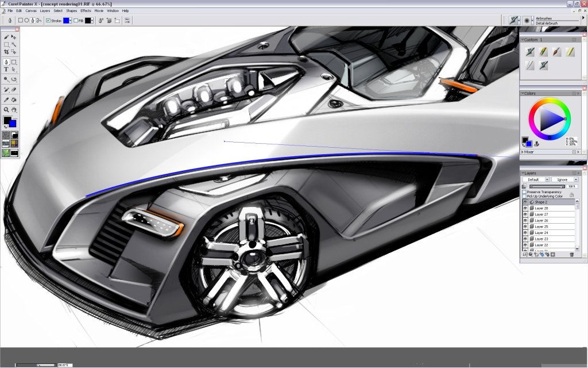Click the blue Stroke color swatch
Image resolution: width=588 pixels, height=368 pixels.
pos(66,20)
